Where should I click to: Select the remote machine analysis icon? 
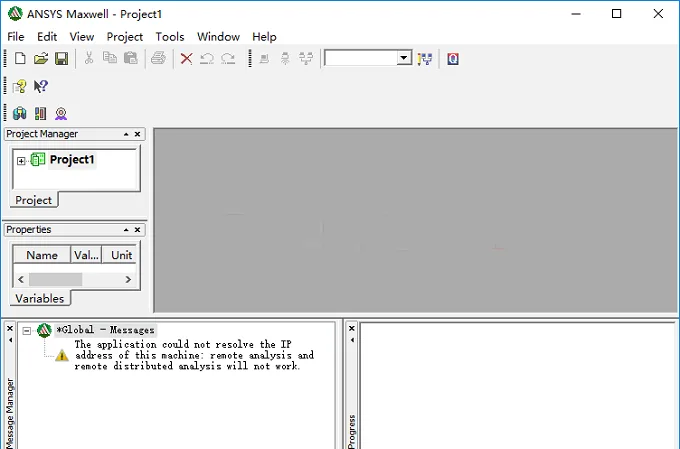tap(285, 59)
